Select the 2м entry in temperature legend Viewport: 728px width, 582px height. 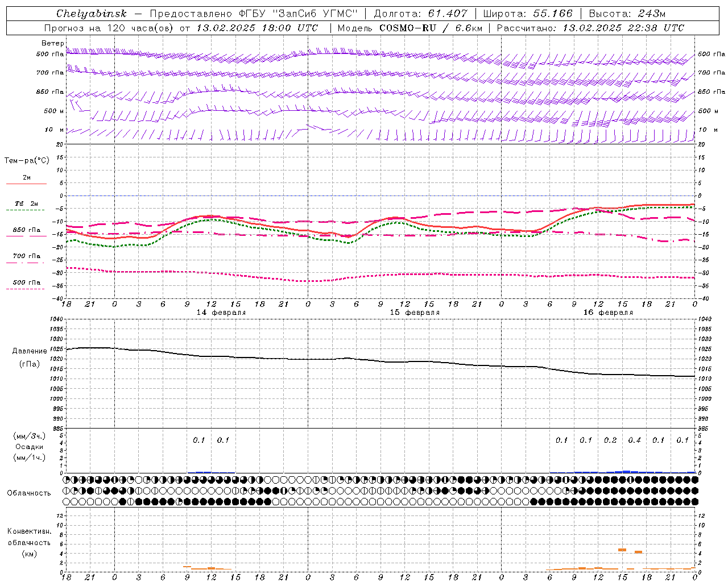tap(27, 178)
